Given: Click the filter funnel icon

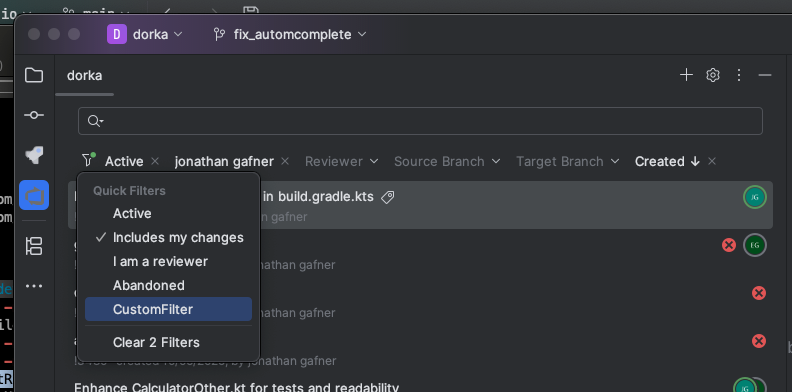Looking at the screenshot, I should 88,161.
